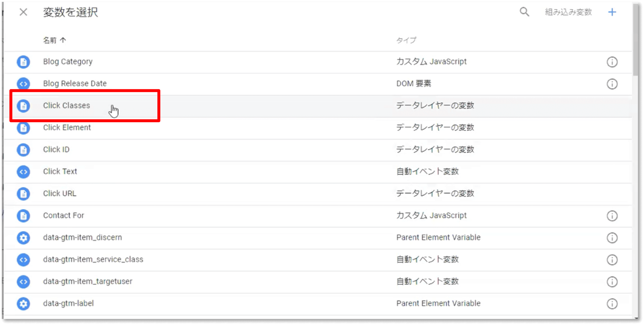644x325 pixels.
Task: Open the info icon for Contact For
Action: (612, 216)
